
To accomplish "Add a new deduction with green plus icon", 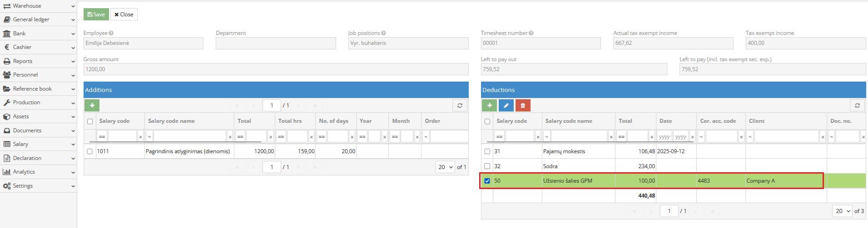I will pos(489,105).
